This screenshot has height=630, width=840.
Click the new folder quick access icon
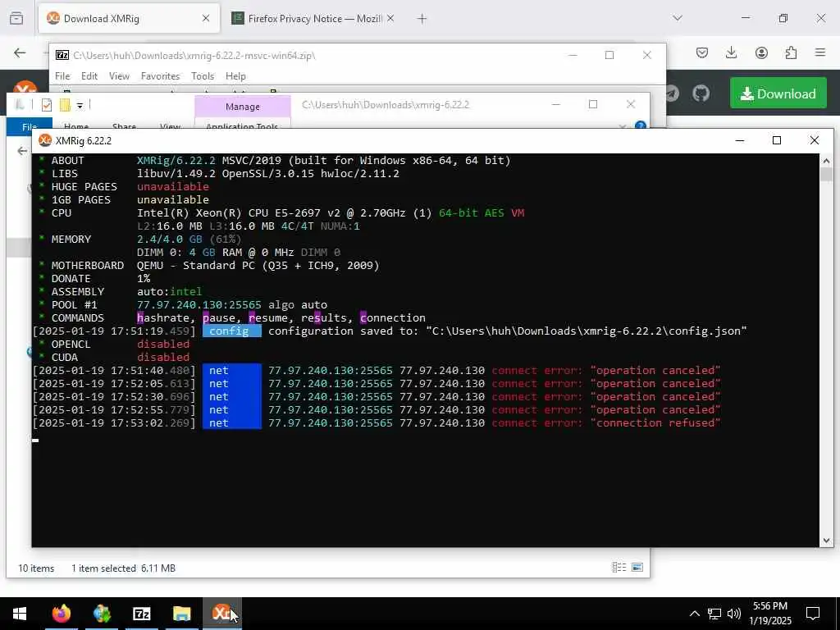point(65,105)
